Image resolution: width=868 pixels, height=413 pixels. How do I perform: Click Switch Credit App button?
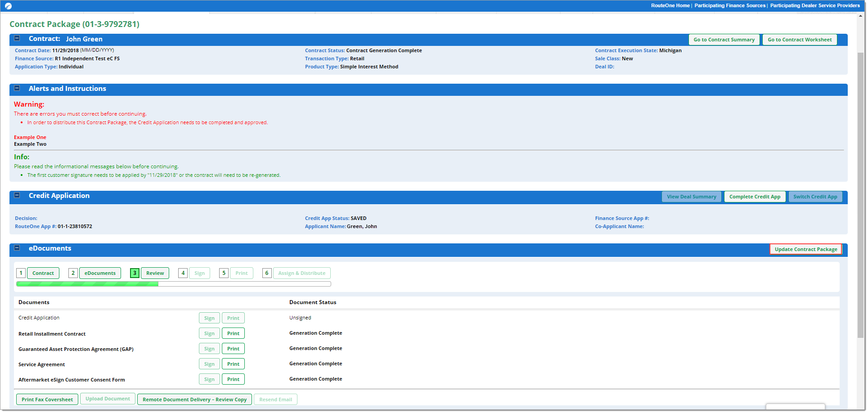[x=815, y=197]
